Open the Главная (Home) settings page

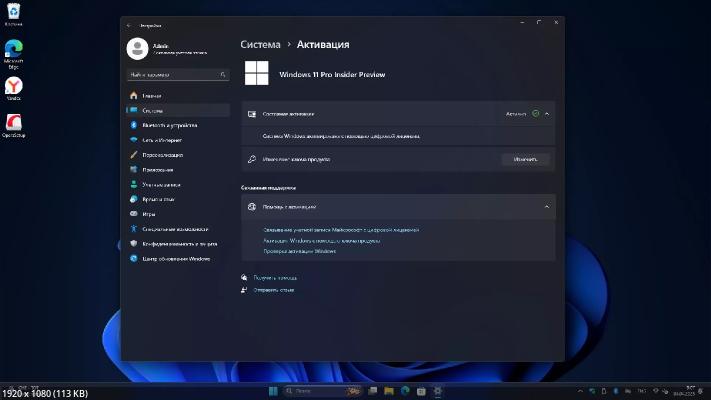pos(178,96)
